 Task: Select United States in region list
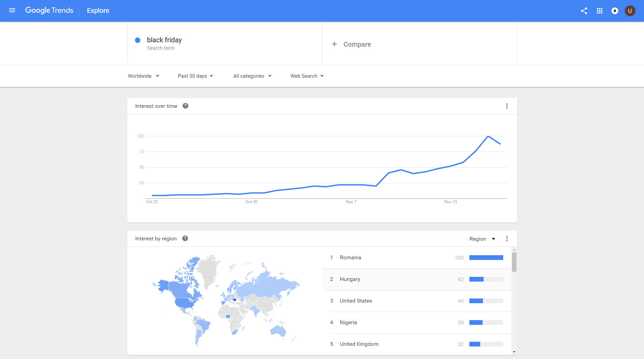[x=417, y=301]
